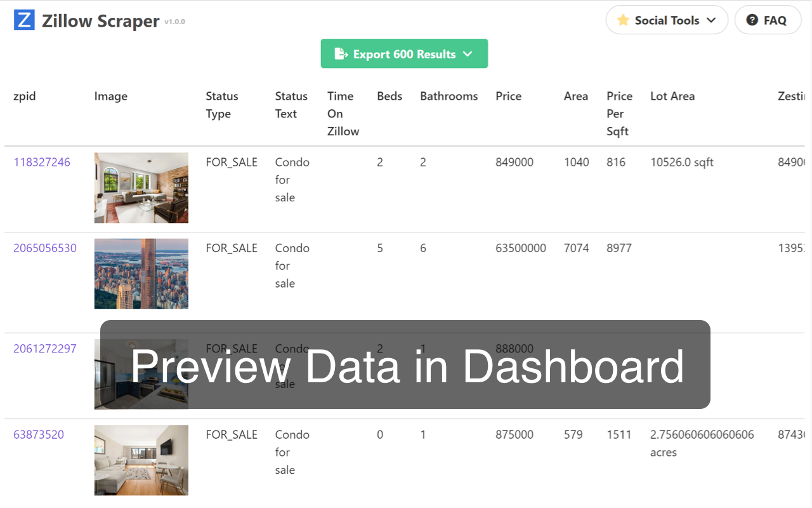Image resolution: width=812 pixels, height=508 pixels.
Task: Select price cell 63500000
Action: point(521,248)
